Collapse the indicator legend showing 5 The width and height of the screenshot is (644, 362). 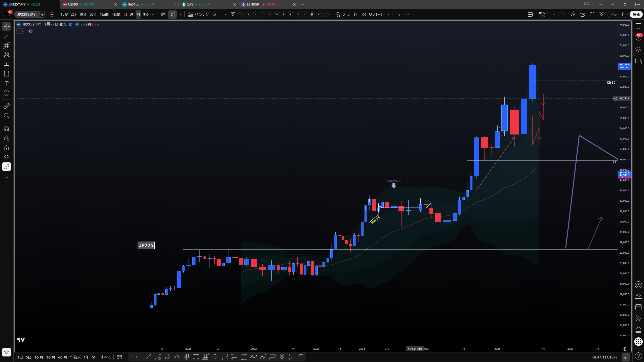20,31
